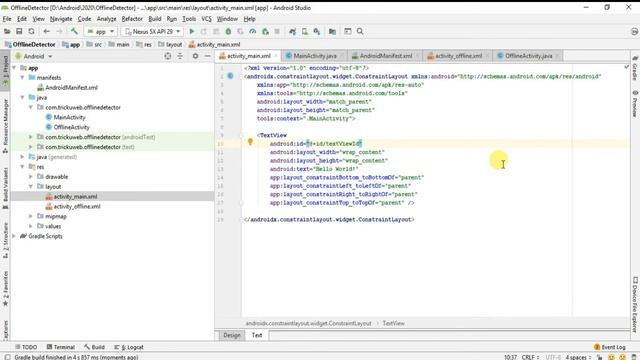Switch to the OfflineActivity.java tab

pyautogui.click(x=528, y=56)
